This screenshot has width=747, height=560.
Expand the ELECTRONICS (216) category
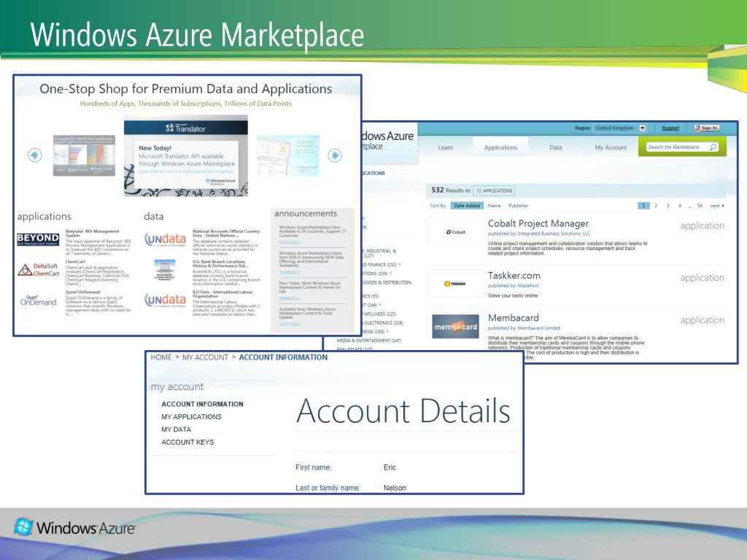click(384, 323)
